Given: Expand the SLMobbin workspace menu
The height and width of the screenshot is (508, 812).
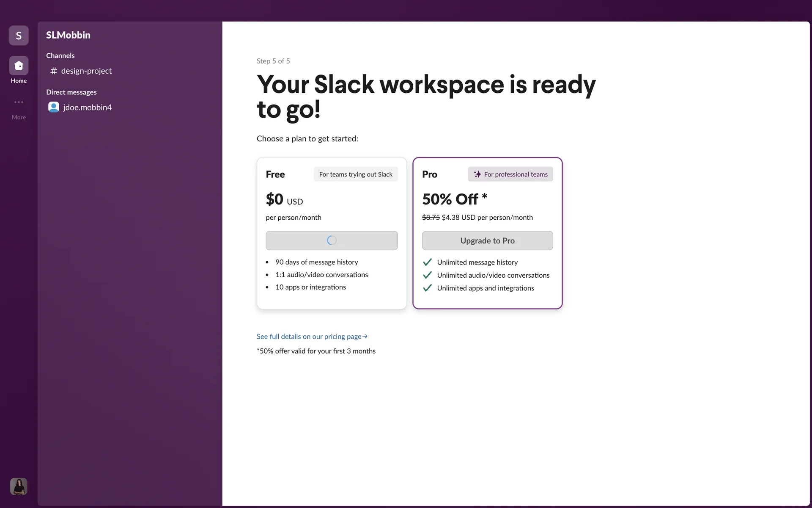Looking at the screenshot, I should click(68, 35).
